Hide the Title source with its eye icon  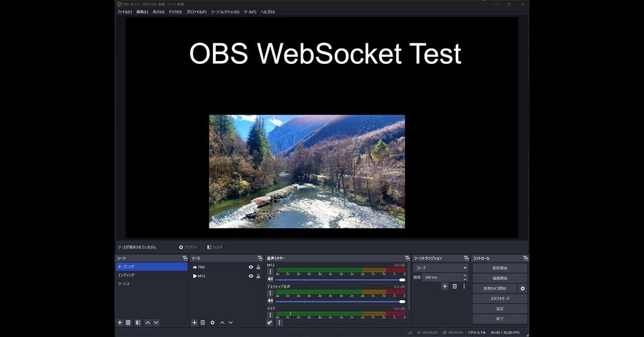(251, 267)
